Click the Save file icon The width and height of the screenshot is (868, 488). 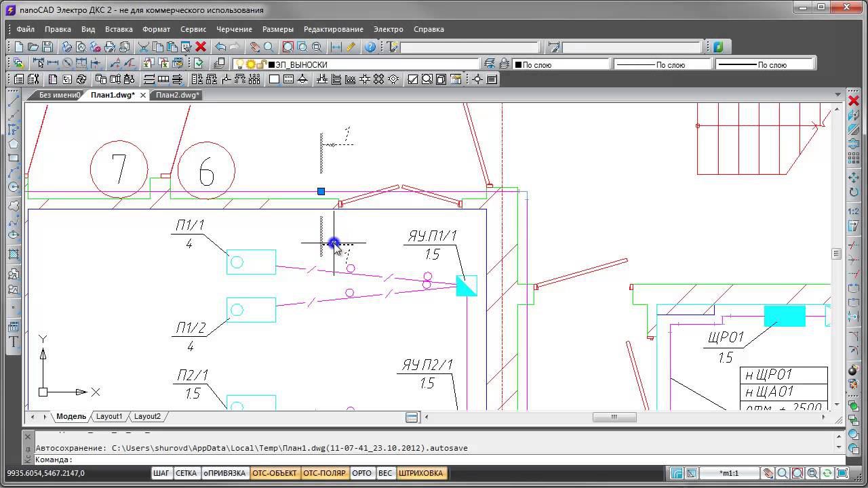47,47
